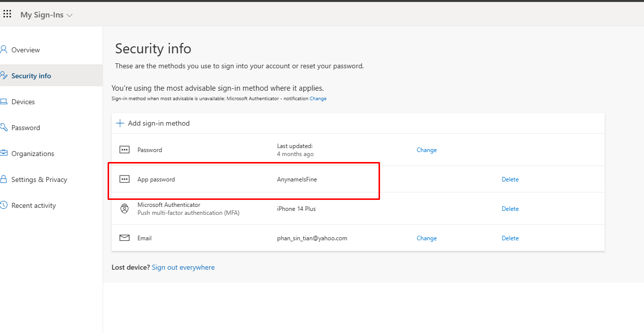Click the Devices laptop icon
Viewport: 644px width, 333px height.
[x=3, y=102]
